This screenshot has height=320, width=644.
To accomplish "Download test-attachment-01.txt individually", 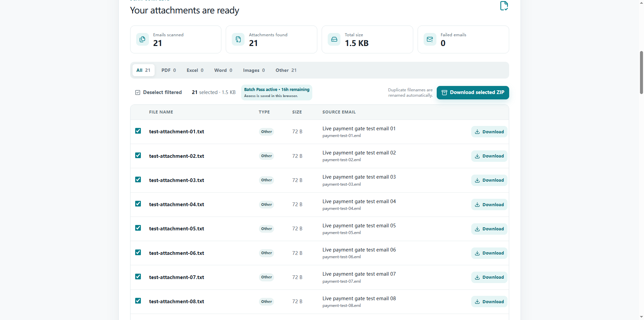I will click(489, 132).
